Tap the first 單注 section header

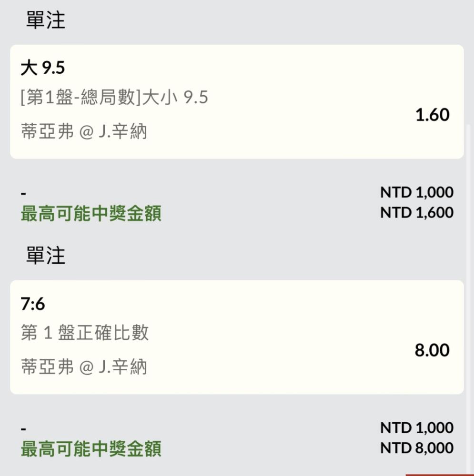coord(46,20)
